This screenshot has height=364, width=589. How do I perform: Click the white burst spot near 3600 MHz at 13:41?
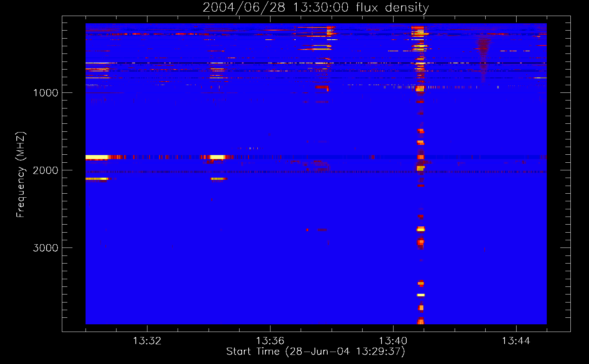click(421, 295)
